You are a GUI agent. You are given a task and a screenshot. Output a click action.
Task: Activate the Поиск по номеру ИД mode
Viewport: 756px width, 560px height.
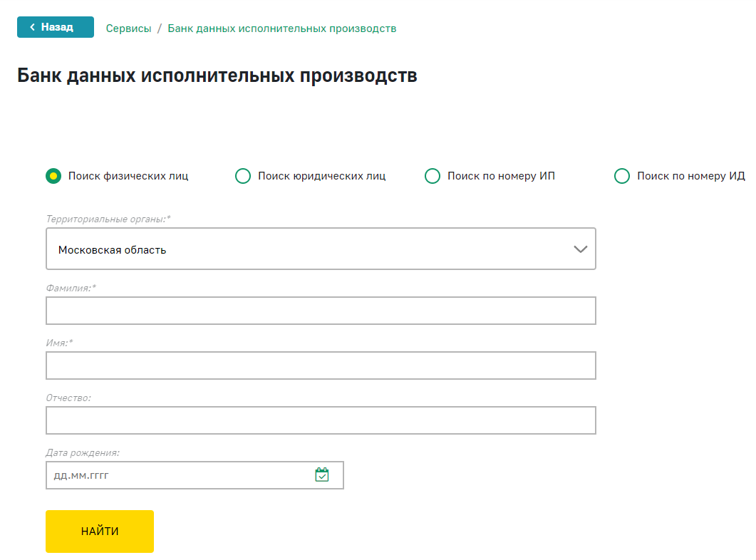pos(622,175)
